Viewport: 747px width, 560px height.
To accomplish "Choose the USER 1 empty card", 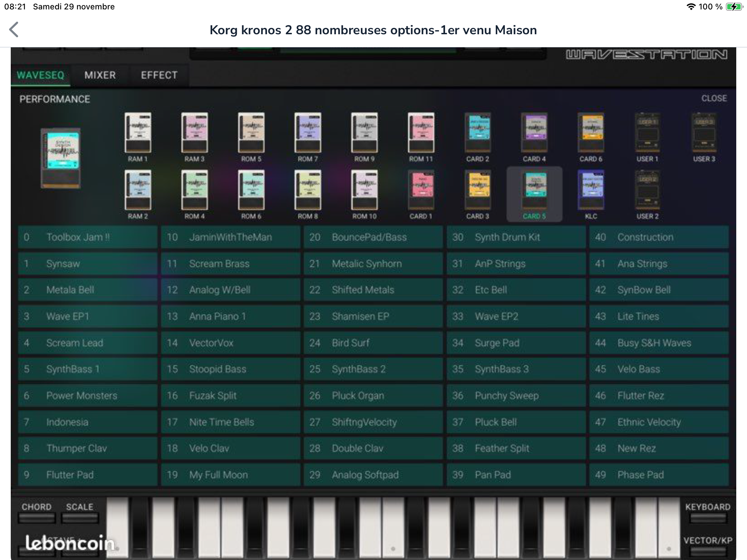I will 647,133.
